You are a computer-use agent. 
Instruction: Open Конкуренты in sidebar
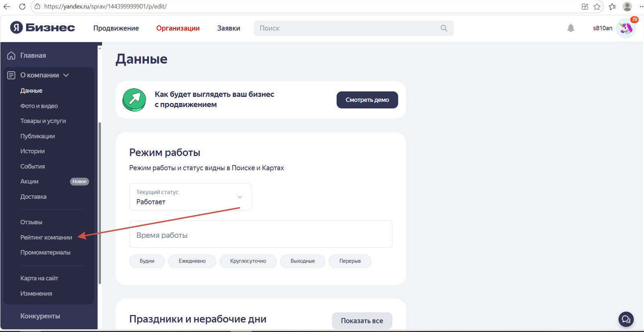[x=40, y=316]
